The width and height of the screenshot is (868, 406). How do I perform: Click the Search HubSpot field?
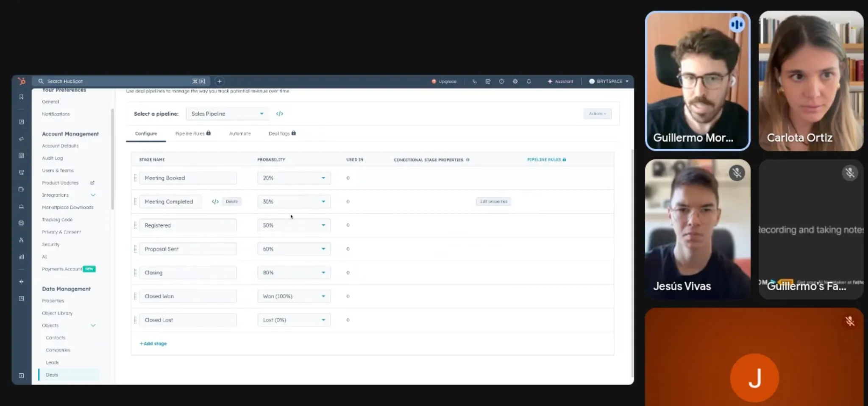(122, 81)
